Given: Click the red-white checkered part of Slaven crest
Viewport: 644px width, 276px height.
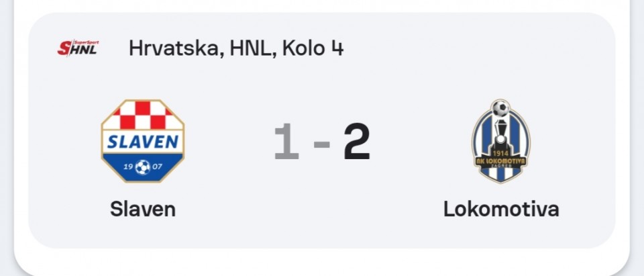Looking at the screenshot, I should click(142, 116).
